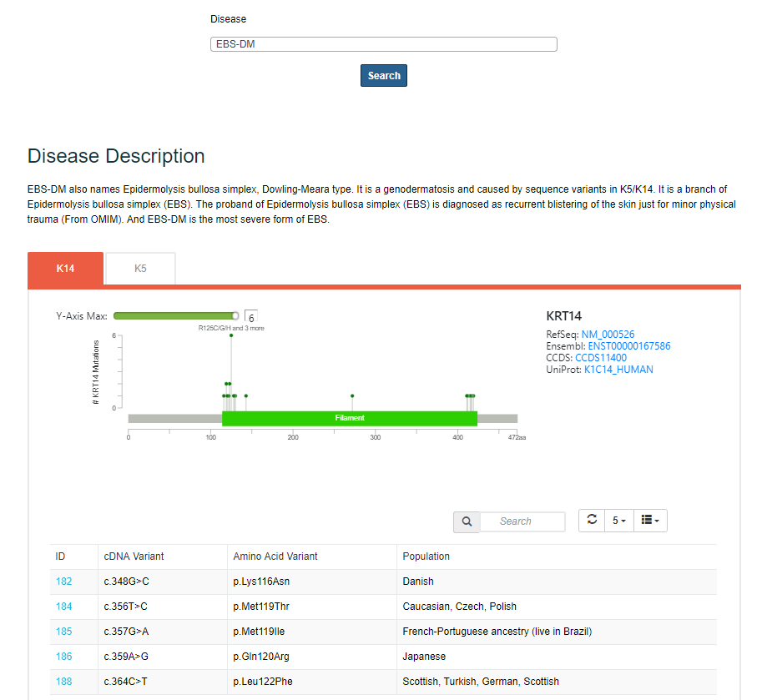The image size is (767, 700).
Task: Select the K14 tab
Action: (65, 269)
